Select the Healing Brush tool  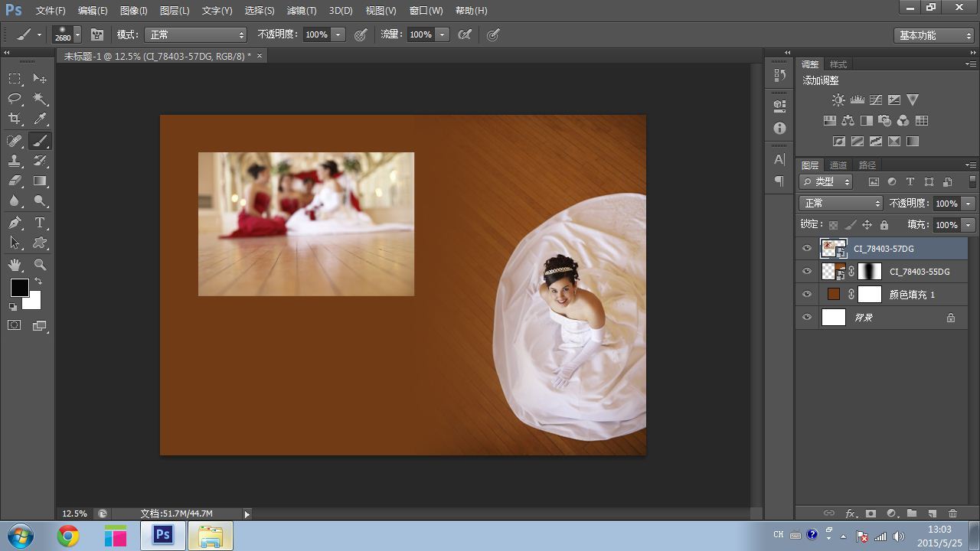(15, 141)
